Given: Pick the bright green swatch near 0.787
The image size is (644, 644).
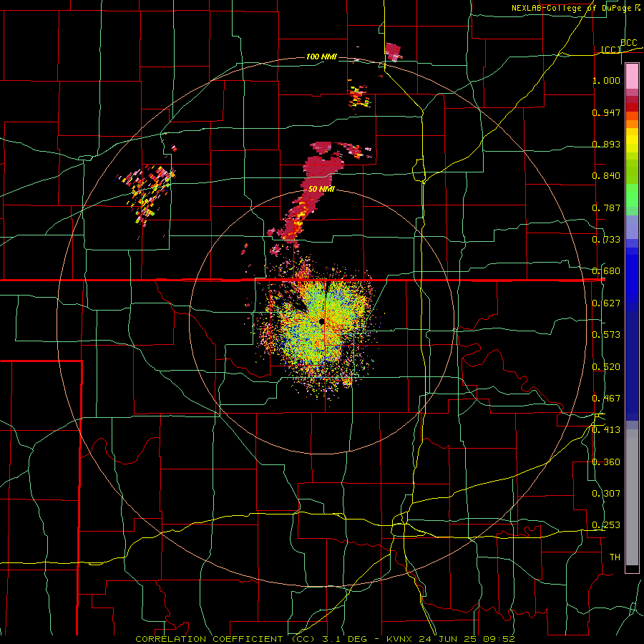Looking at the screenshot, I should (632, 198).
